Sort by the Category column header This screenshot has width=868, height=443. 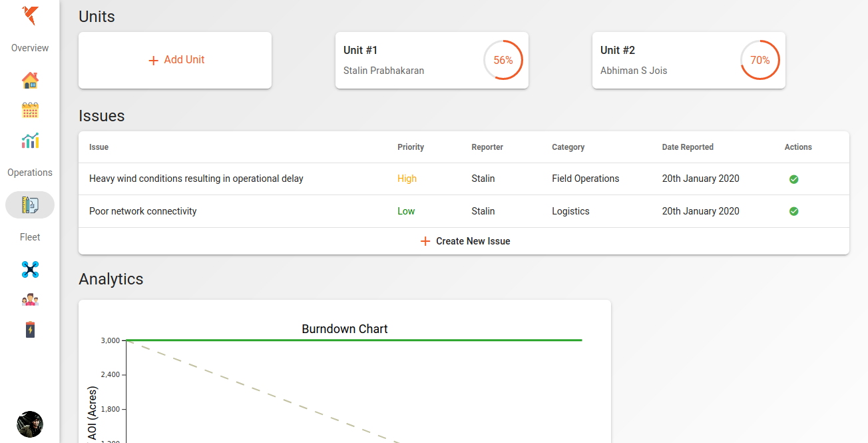[x=568, y=147]
